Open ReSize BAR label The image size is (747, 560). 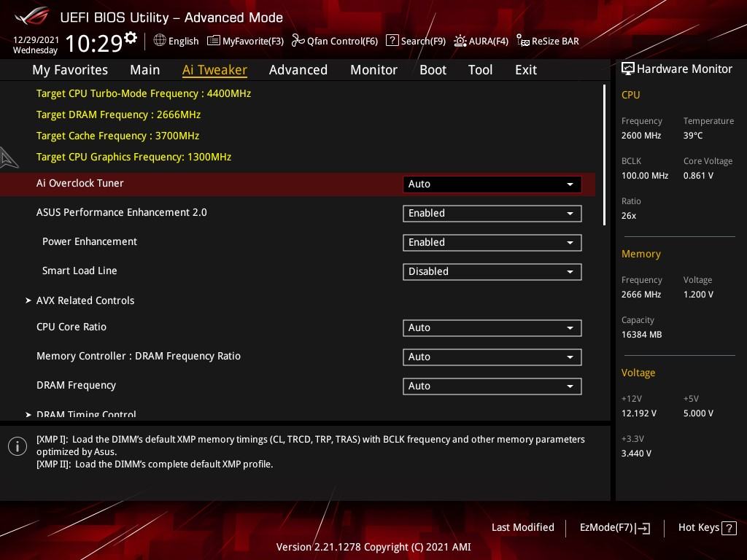(555, 41)
